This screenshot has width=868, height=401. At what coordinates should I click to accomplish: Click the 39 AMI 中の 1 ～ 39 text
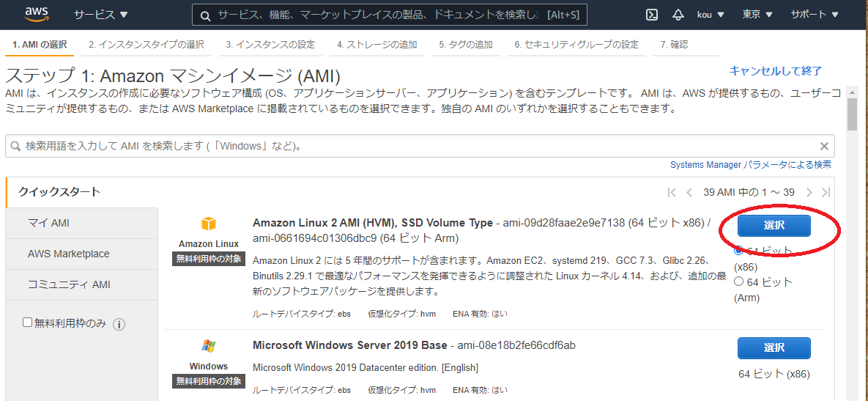pyautogui.click(x=749, y=193)
